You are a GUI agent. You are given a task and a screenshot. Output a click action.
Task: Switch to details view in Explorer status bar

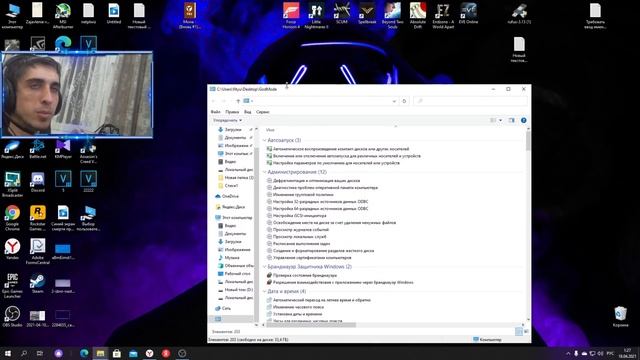coord(519,332)
